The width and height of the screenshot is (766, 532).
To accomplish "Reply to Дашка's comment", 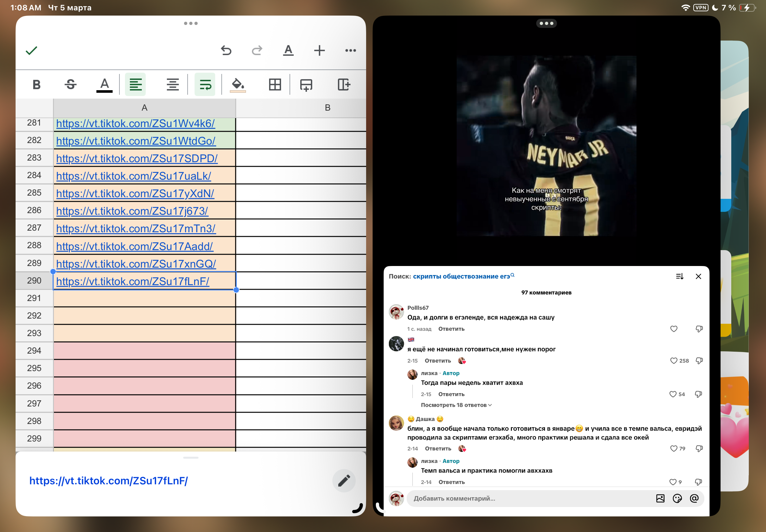I will [438, 449].
